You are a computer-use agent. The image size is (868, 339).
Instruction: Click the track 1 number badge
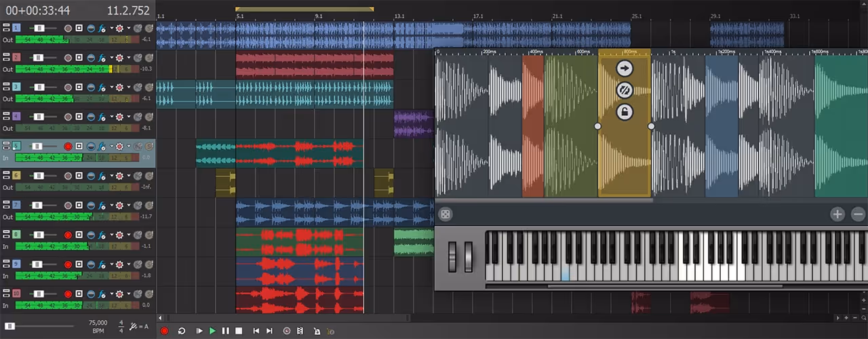pos(16,28)
